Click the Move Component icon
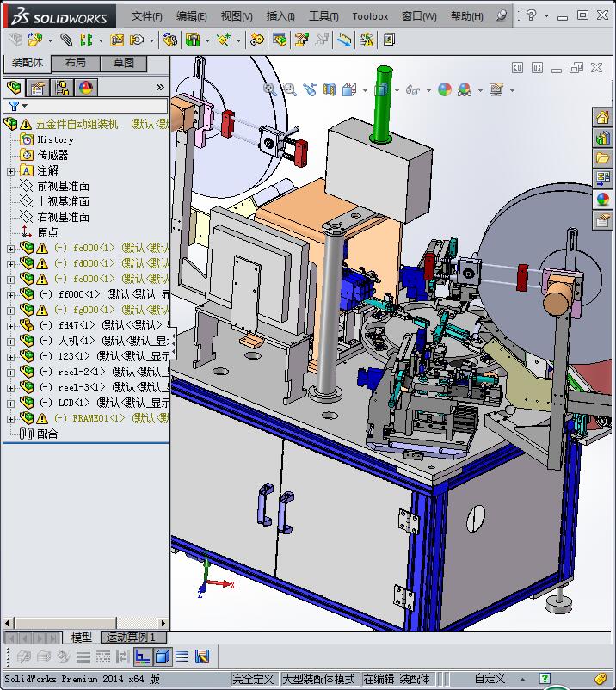This screenshot has height=690, width=616. point(137,40)
